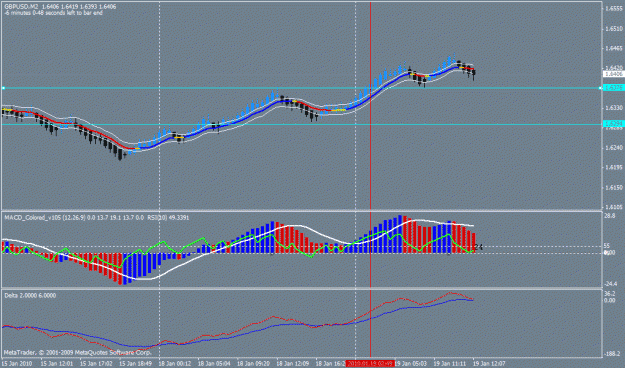Screen dimensions: 625x368
Task: Click the 1.6195 price scale label
Action: 614,167
